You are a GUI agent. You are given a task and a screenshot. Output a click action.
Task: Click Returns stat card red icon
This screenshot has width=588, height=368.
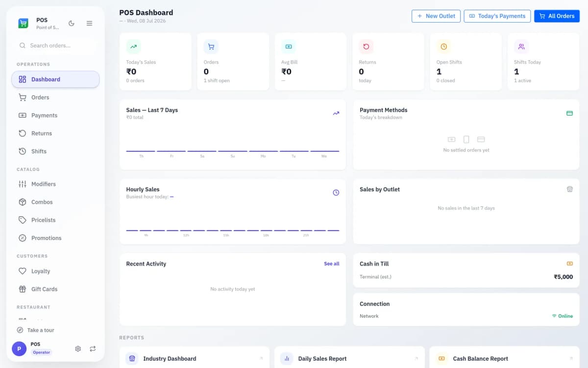(366, 47)
